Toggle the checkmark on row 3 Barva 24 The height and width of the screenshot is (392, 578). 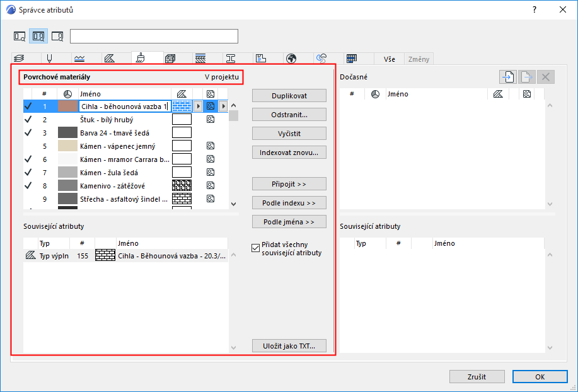[x=28, y=132]
